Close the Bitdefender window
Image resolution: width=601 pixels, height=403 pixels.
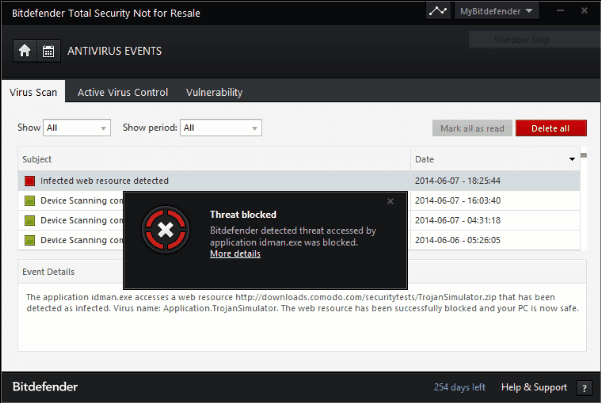(x=584, y=10)
